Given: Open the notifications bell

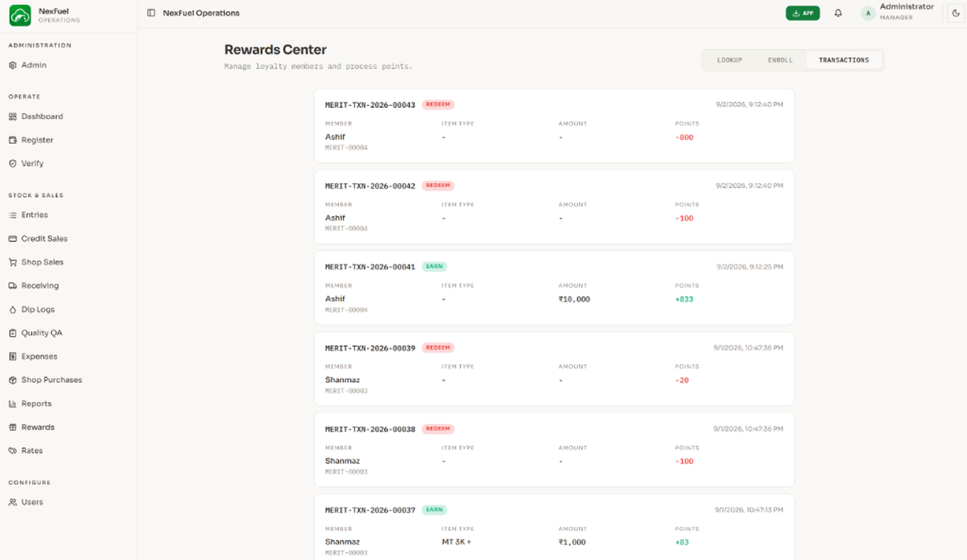Looking at the screenshot, I should (838, 13).
